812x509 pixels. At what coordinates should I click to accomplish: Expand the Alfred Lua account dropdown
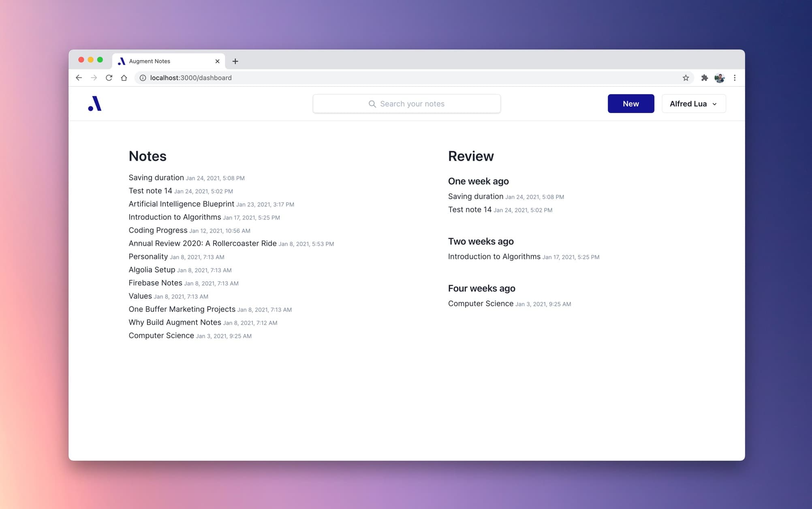693,104
